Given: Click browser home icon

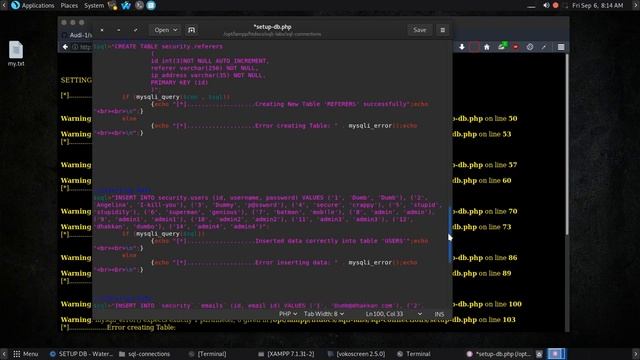Looking at the screenshot, I should point(487,47).
